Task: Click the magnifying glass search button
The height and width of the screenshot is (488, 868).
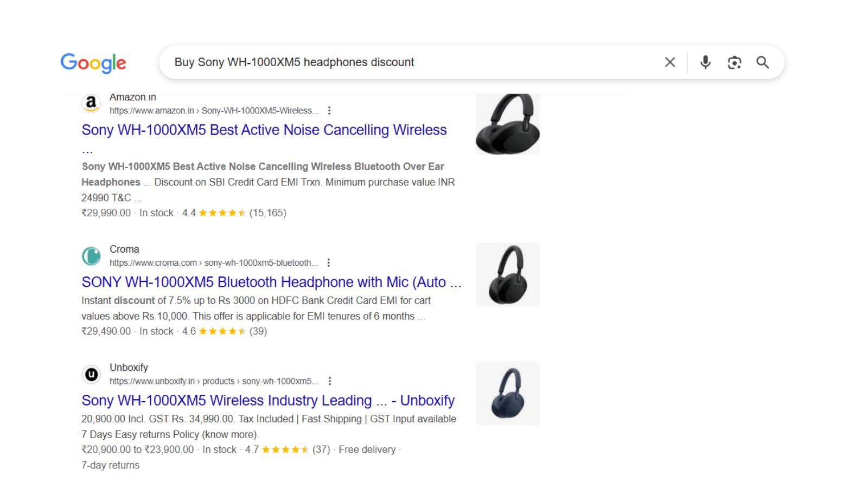Action: click(x=763, y=62)
